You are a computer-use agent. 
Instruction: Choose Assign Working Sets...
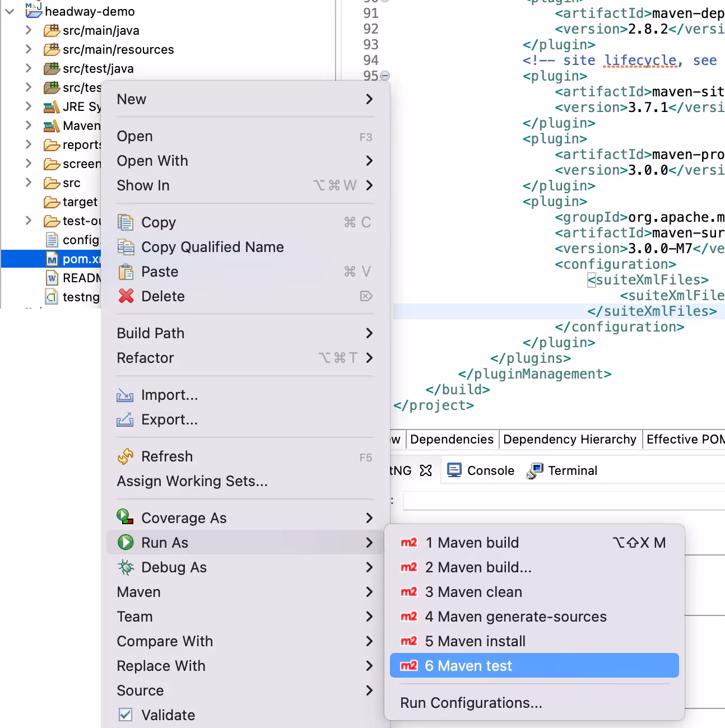245,481
